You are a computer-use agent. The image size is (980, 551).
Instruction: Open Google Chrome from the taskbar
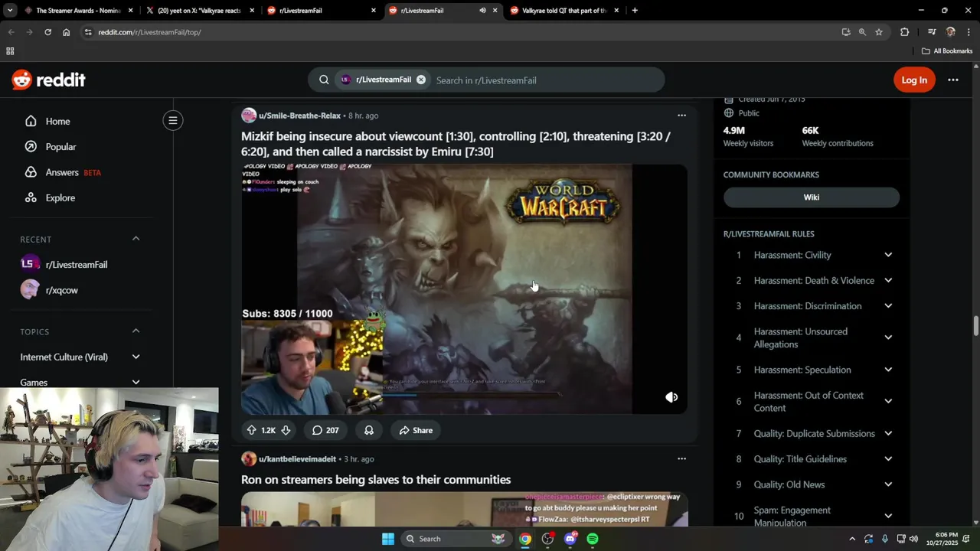[525, 539]
